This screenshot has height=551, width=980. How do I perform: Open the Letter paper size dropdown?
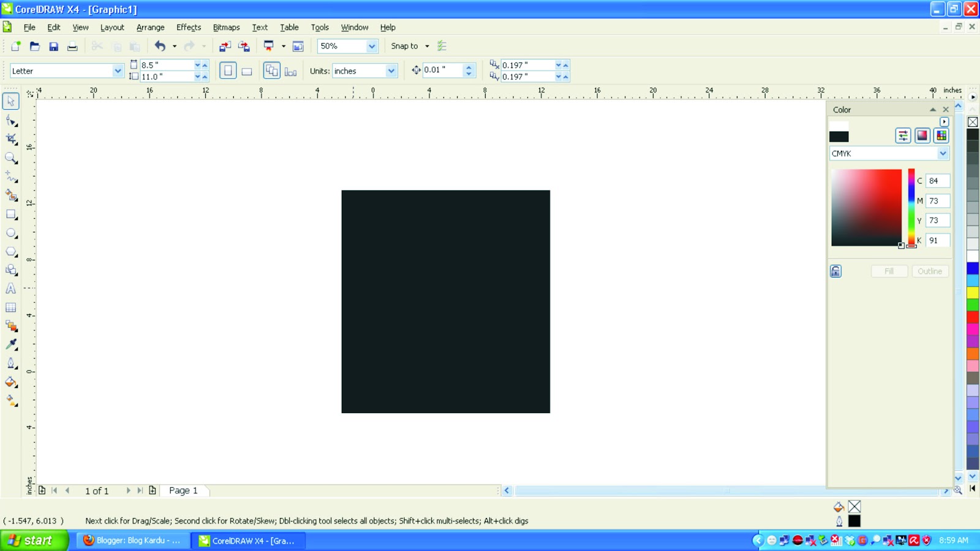(x=118, y=71)
